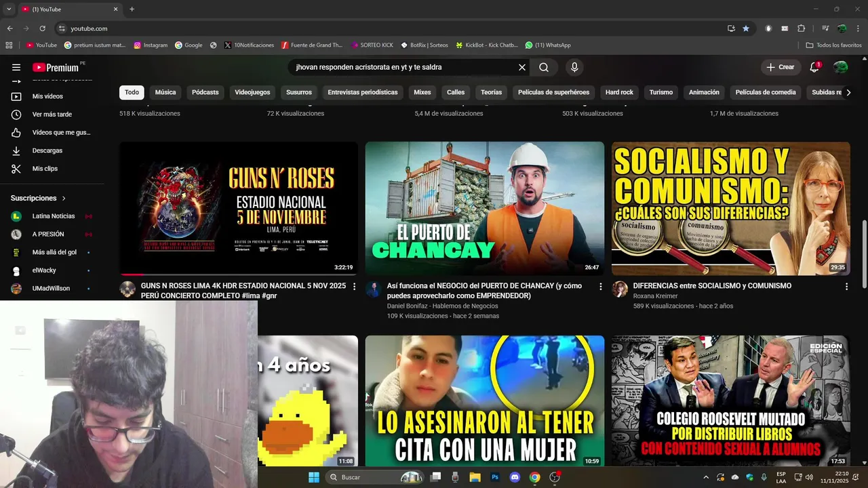Select the Hard rock filter chip
This screenshot has width=868, height=488.
click(x=619, y=92)
